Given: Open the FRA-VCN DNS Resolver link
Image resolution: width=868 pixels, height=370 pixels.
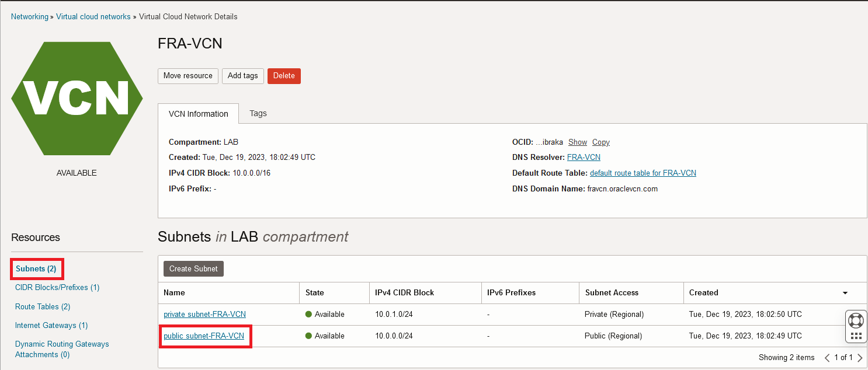Looking at the screenshot, I should (584, 158).
